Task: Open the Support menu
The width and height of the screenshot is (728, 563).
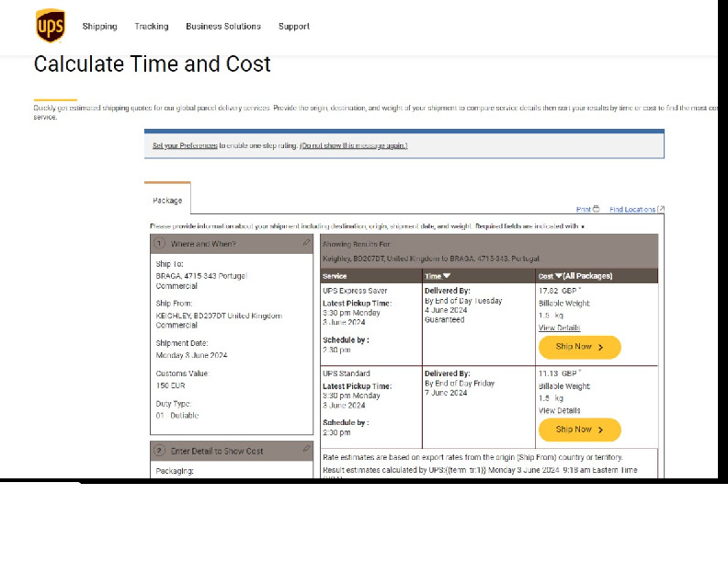Action: click(x=294, y=27)
